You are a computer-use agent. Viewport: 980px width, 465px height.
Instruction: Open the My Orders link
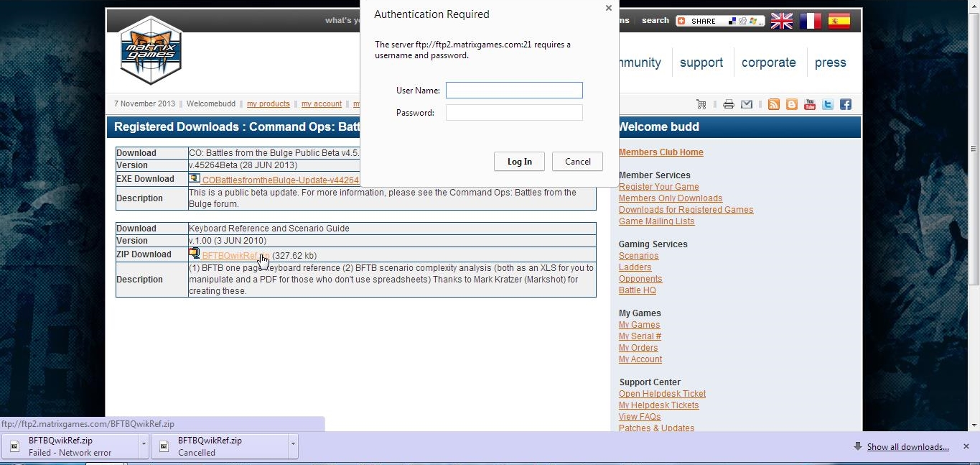pyautogui.click(x=638, y=348)
